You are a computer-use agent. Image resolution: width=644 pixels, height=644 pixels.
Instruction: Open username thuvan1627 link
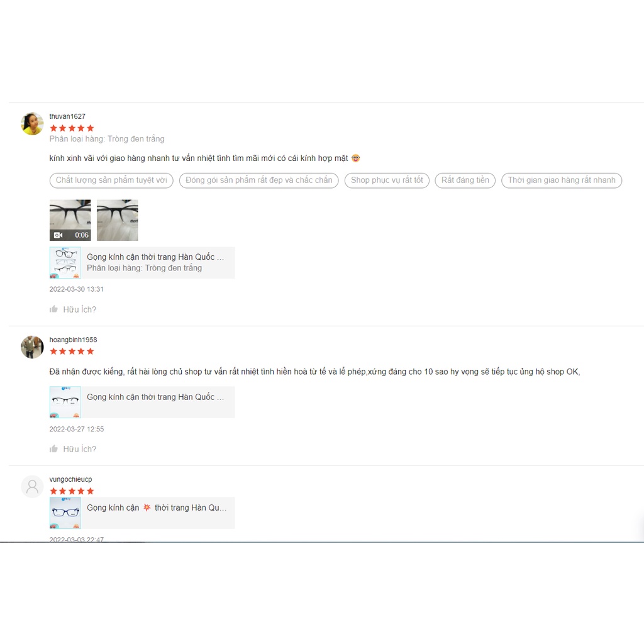point(67,116)
